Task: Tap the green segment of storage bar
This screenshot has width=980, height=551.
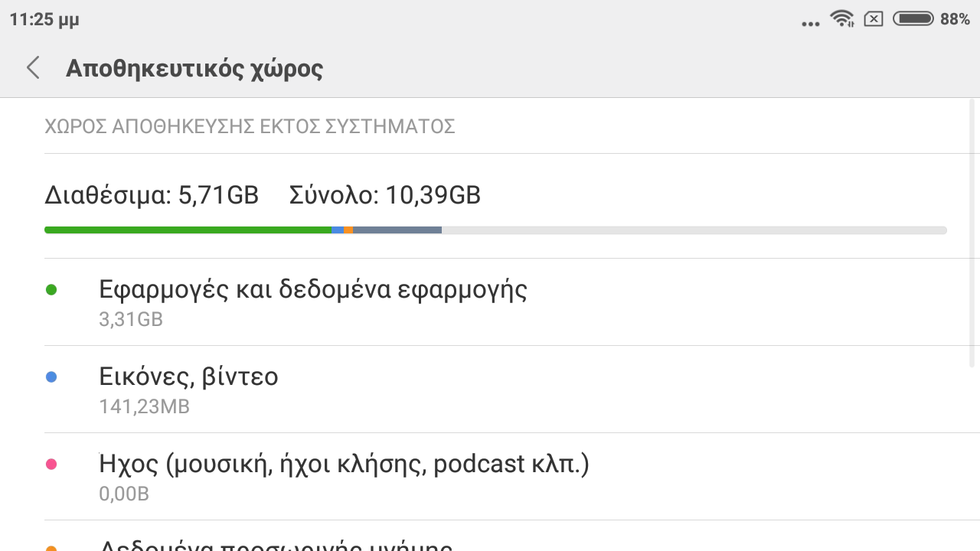Action: click(188, 230)
